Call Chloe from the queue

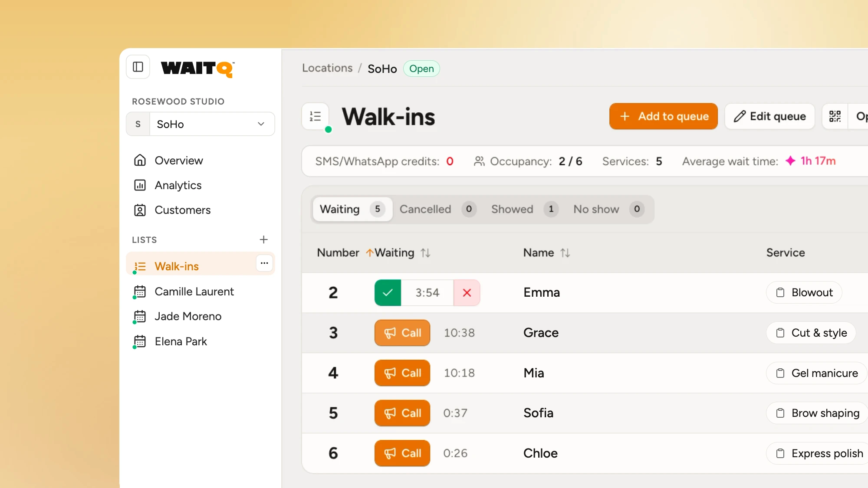(x=402, y=453)
